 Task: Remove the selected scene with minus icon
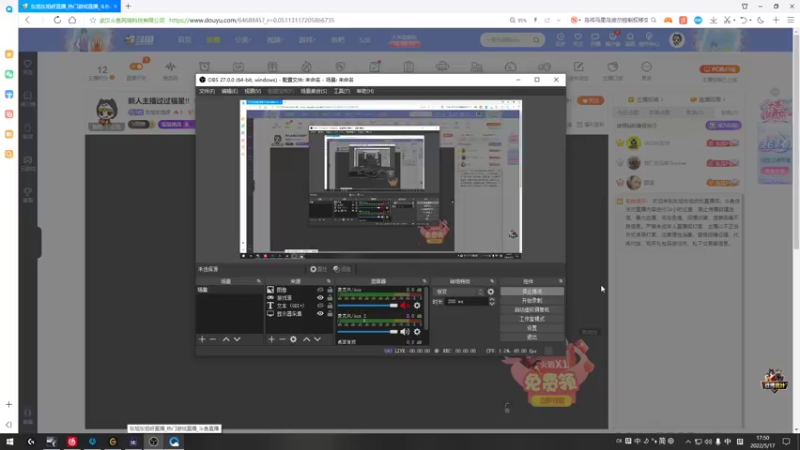click(x=213, y=339)
